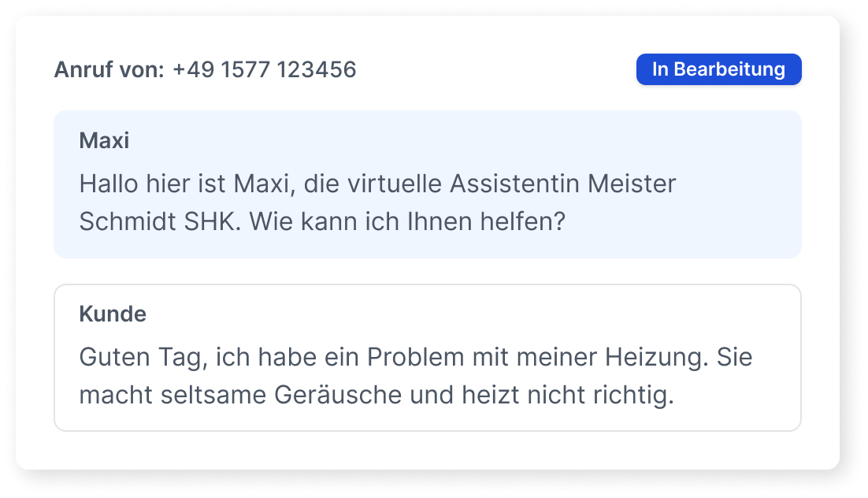Screen dimensions: 868x498
Task: Select the word Meister in Maxi's greeting
Action: click(632, 184)
